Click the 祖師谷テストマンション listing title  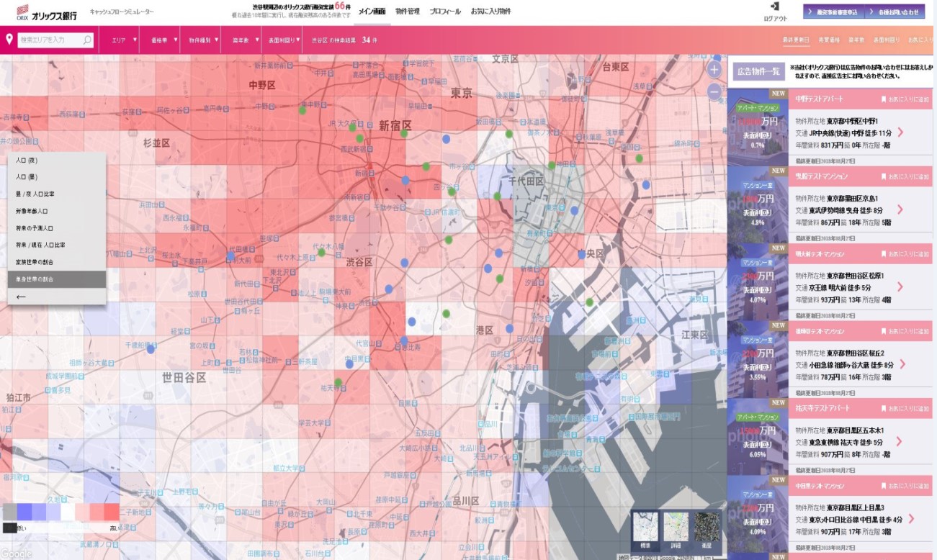[820, 332]
